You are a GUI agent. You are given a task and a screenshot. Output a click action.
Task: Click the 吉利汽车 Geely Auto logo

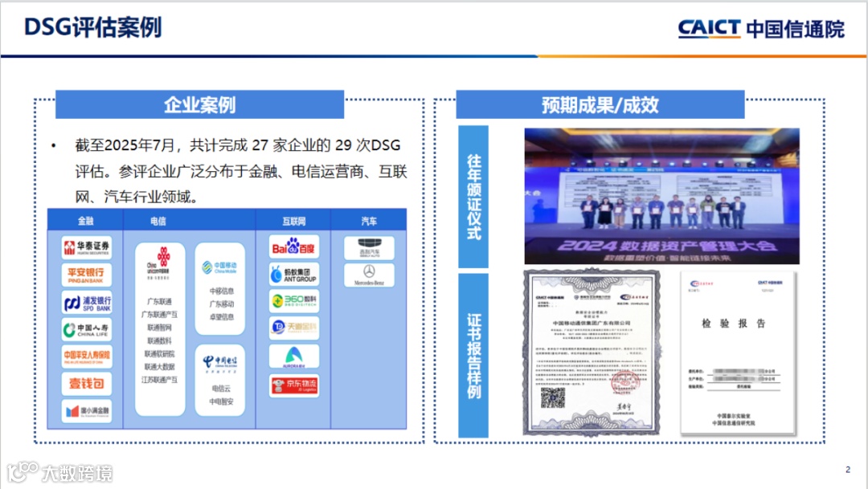pyautogui.click(x=369, y=248)
